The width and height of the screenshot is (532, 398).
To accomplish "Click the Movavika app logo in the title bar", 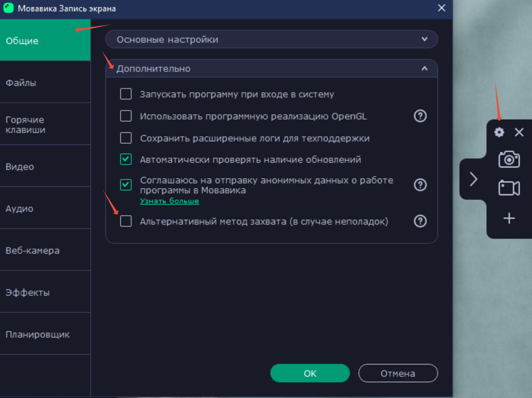I will [x=9, y=8].
